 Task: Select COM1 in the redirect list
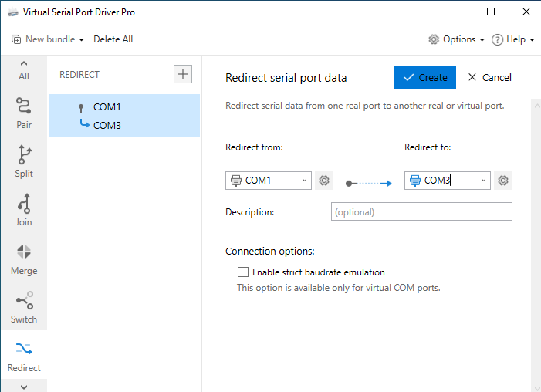pos(107,107)
